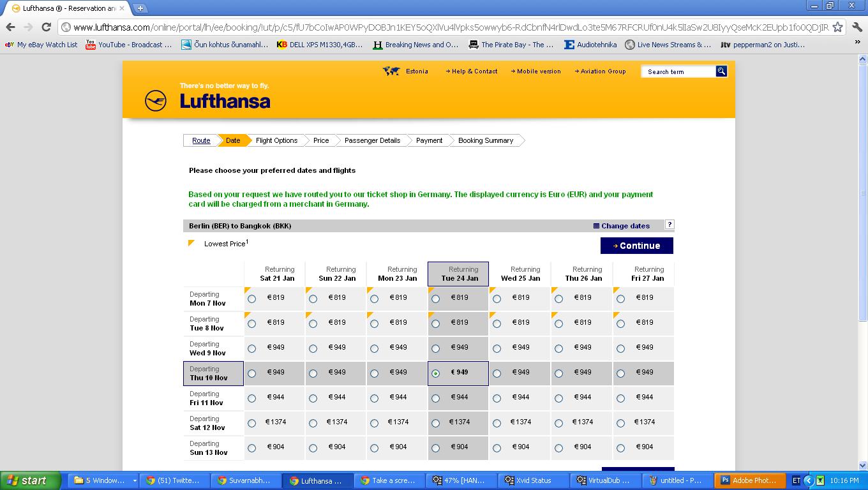Go to Date booking step
868x490 pixels.
point(233,140)
